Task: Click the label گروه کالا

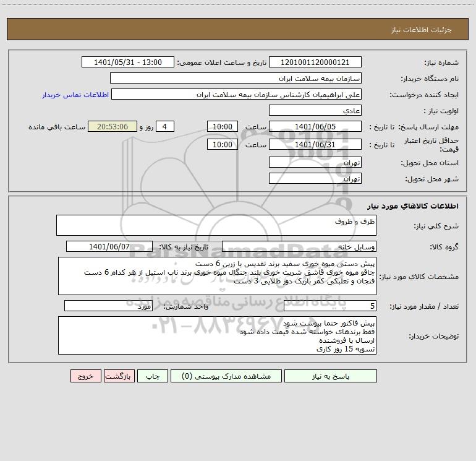Action: click(x=444, y=247)
